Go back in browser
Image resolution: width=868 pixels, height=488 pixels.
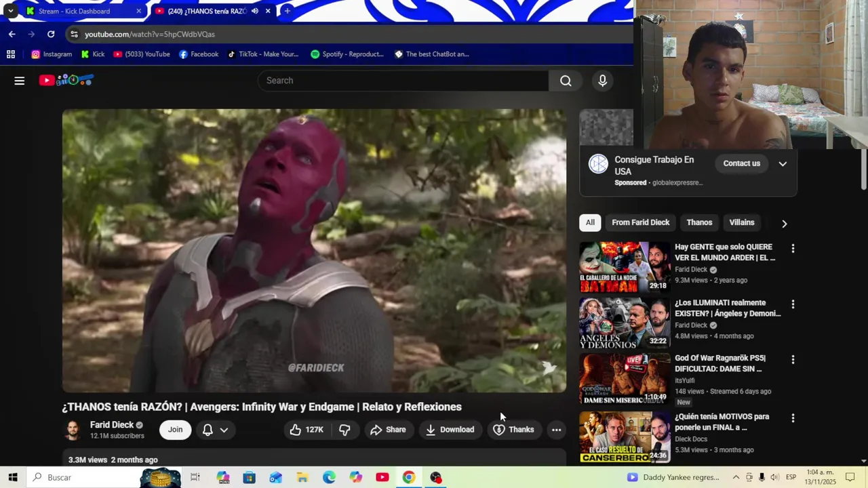point(12,34)
